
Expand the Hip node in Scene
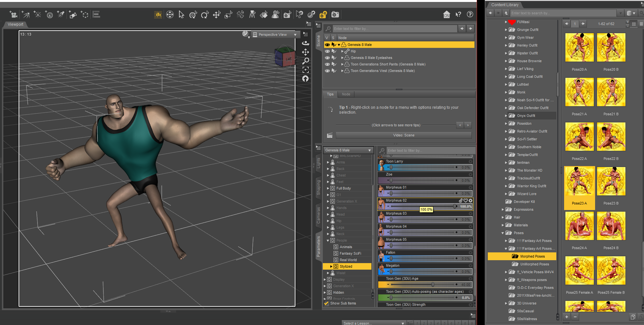click(342, 51)
